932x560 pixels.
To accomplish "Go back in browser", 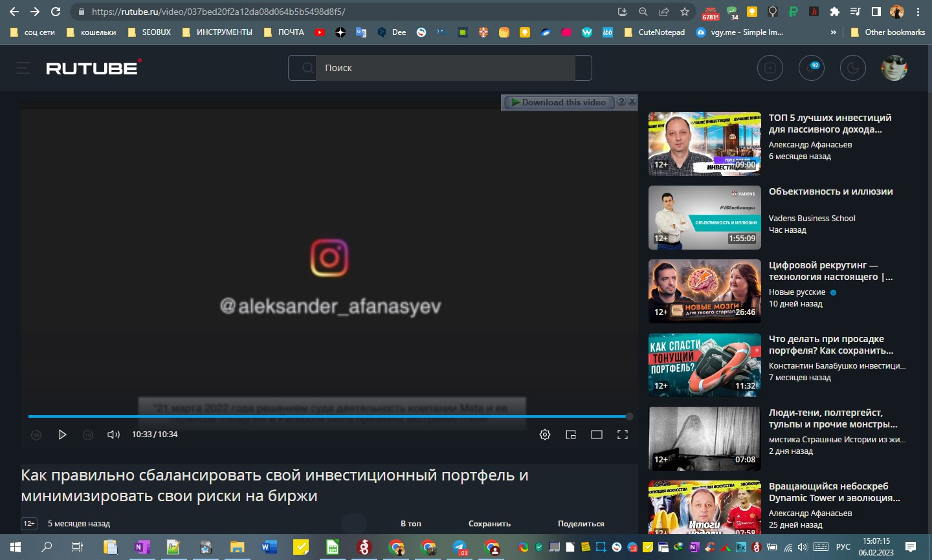I will [14, 12].
